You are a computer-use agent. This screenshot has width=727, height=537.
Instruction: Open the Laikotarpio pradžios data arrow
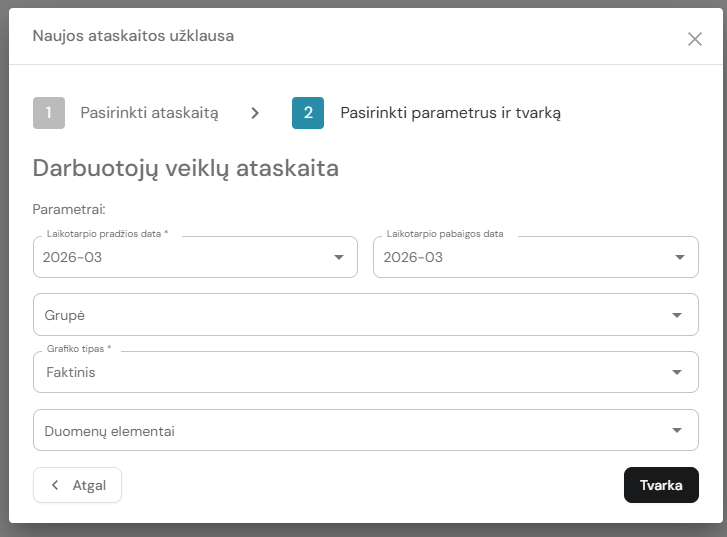click(338, 257)
